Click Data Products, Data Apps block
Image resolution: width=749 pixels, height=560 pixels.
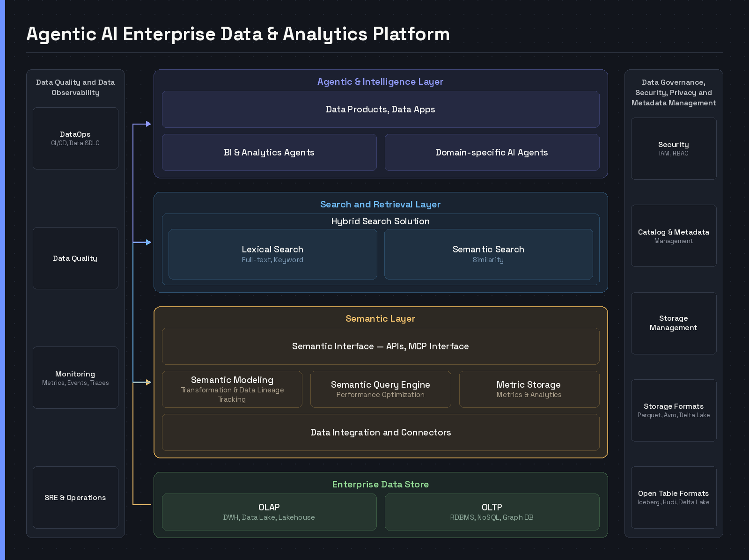coord(381,110)
